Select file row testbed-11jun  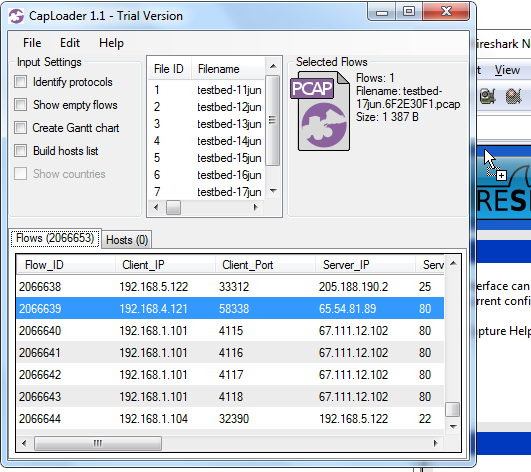207,90
